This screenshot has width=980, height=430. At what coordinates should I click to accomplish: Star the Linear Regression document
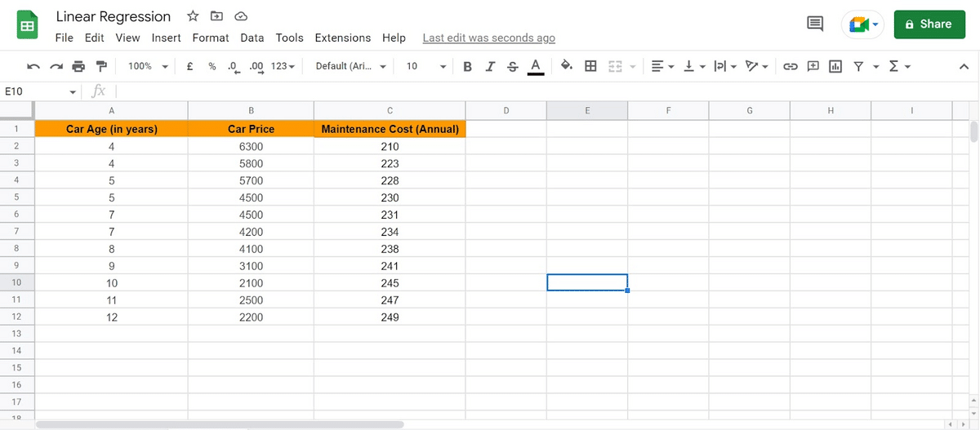coord(193,16)
